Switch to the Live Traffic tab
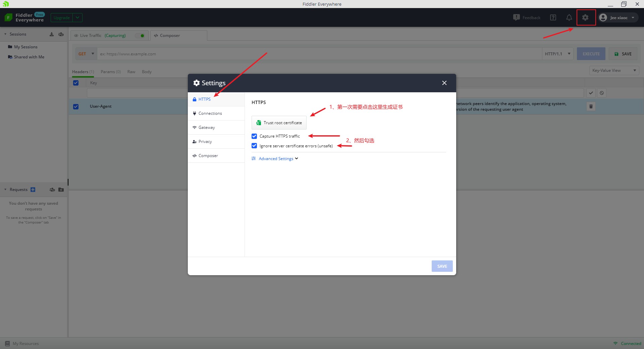 109,36
